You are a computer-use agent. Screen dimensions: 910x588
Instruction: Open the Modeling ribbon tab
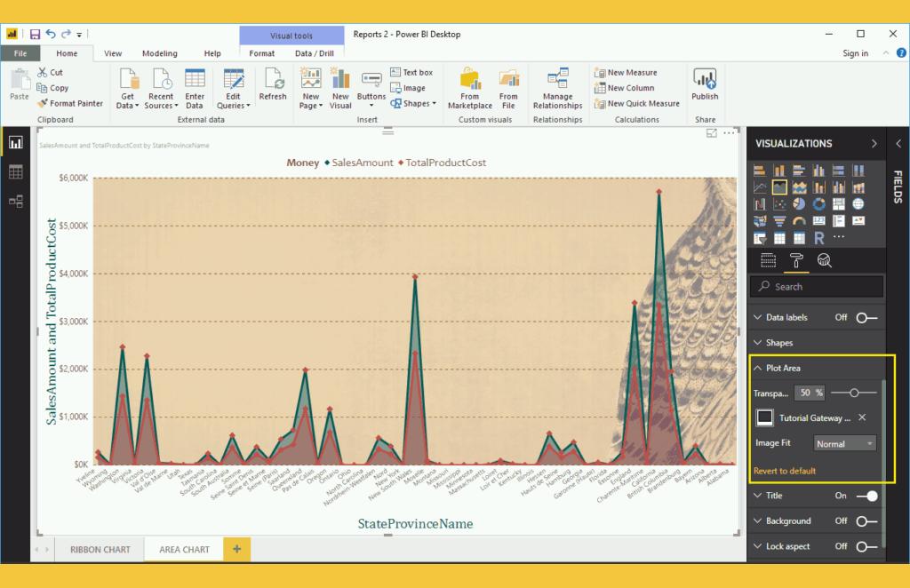pos(160,53)
